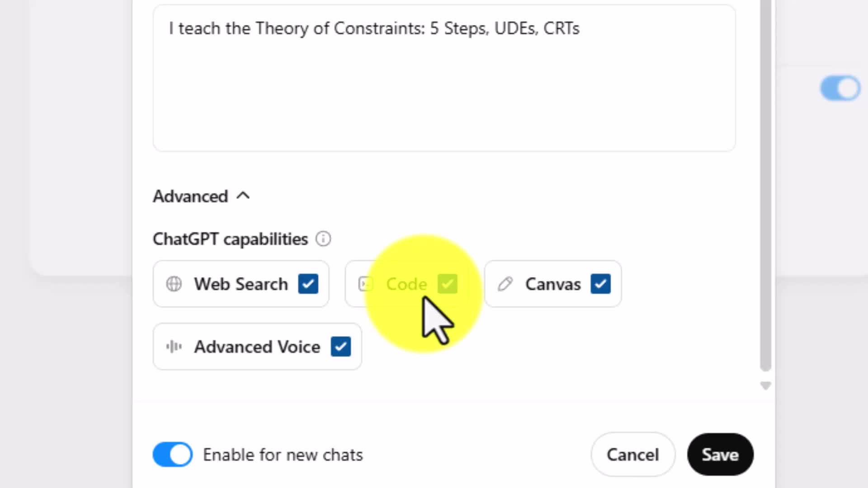Click the Code terminal icon
868x488 pixels.
tap(365, 284)
